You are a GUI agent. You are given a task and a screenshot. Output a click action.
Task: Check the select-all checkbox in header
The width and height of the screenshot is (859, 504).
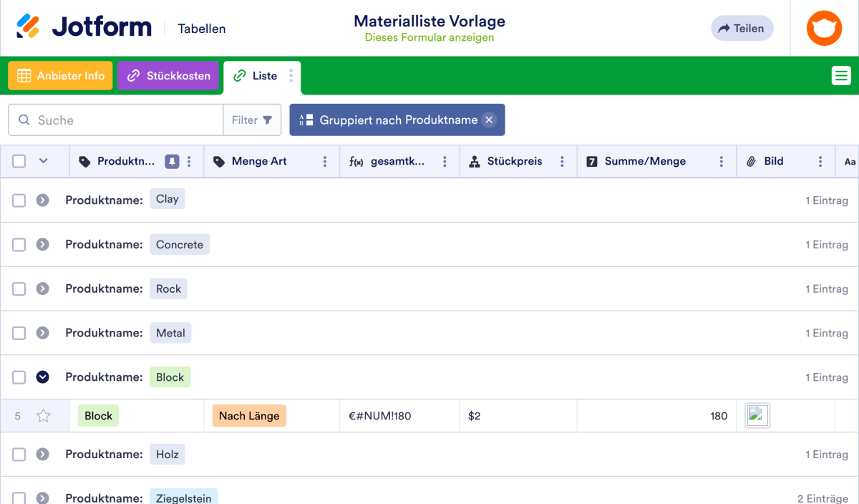pos(19,161)
